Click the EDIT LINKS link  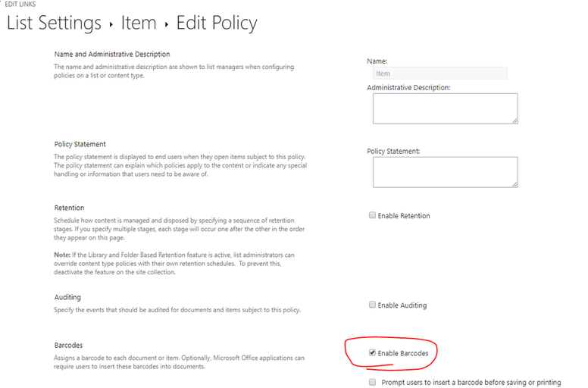coord(20,4)
